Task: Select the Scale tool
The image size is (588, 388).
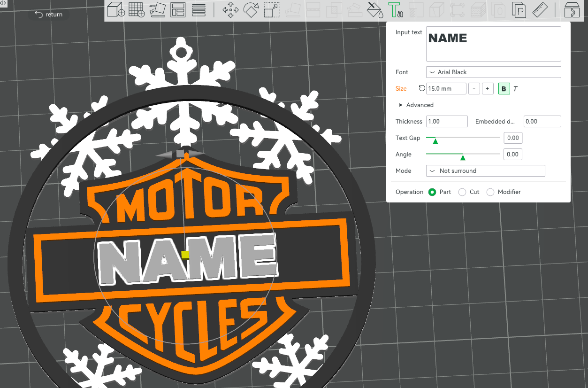Action: (272, 10)
